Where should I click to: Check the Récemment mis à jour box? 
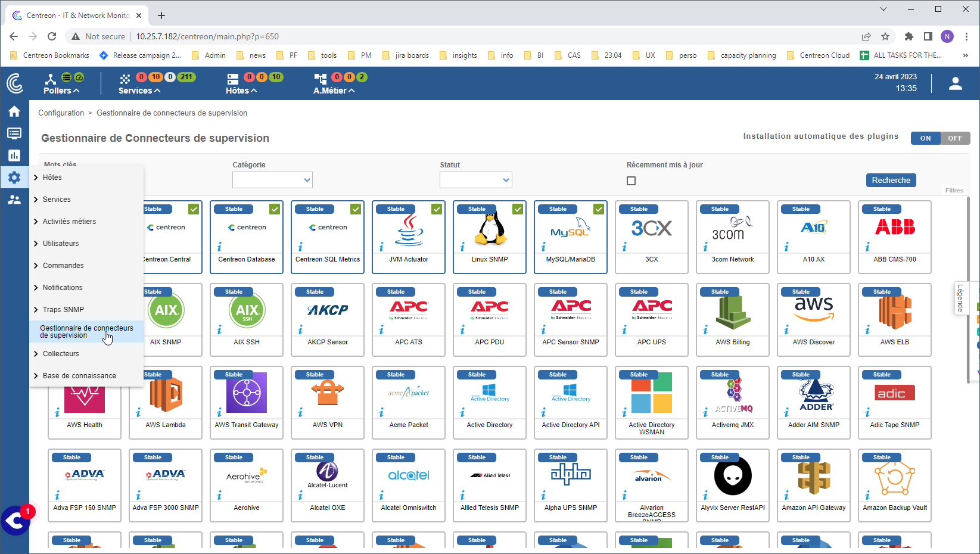coord(631,180)
